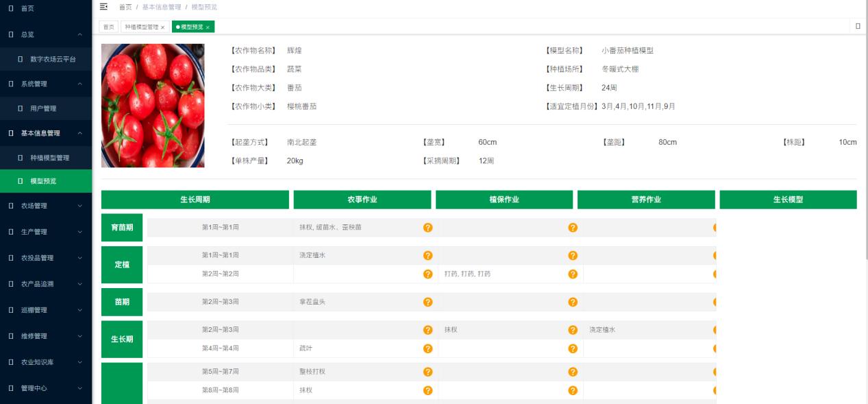Open the 用户管理 sidebar entry
The height and width of the screenshot is (404, 868).
pyautogui.click(x=42, y=108)
